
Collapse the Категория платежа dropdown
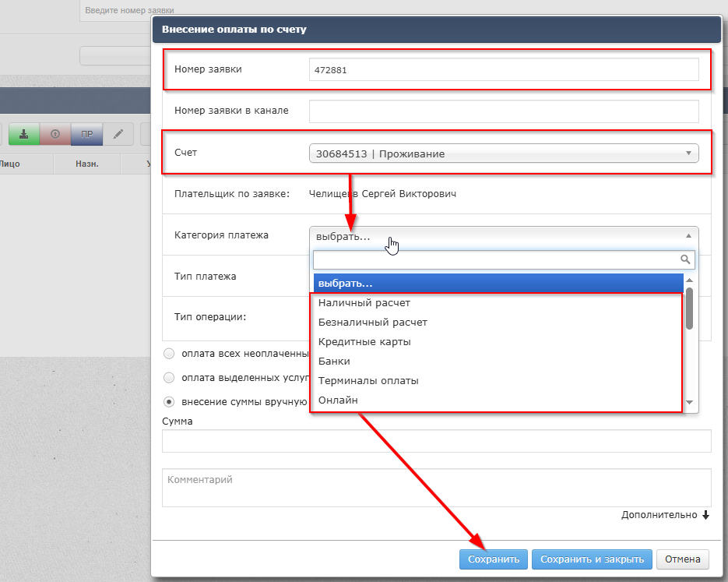click(x=503, y=236)
